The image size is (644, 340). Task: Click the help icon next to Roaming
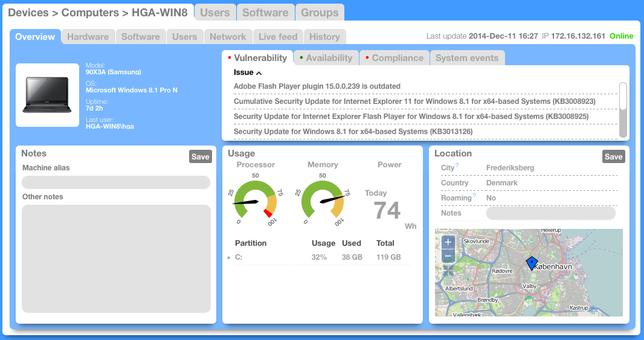click(x=474, y=196)
